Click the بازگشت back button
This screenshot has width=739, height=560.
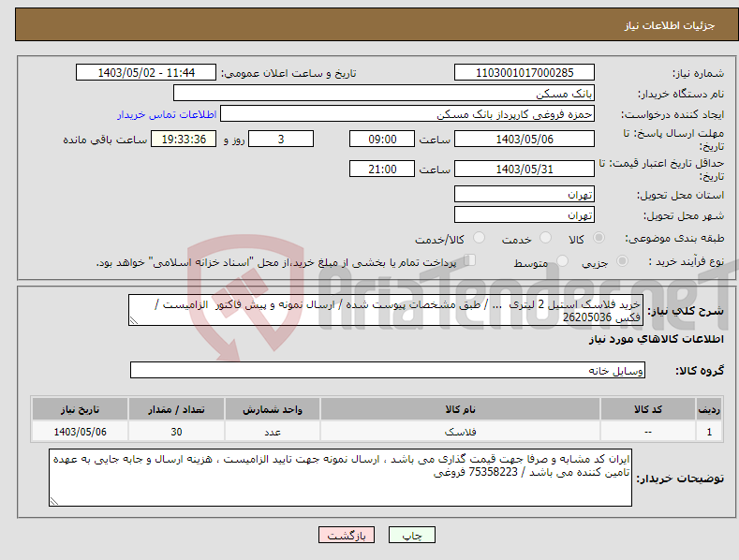coord(347,536)
